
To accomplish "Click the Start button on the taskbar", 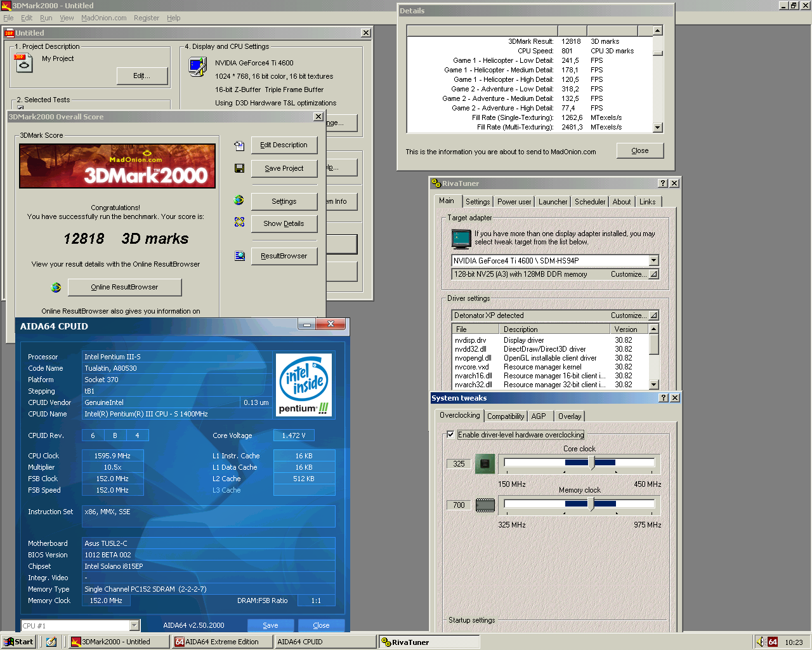I will click(x=18, y=642).
